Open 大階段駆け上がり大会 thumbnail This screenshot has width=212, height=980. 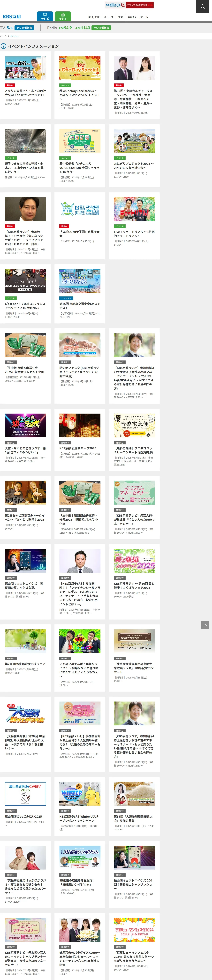coord(25,713)
